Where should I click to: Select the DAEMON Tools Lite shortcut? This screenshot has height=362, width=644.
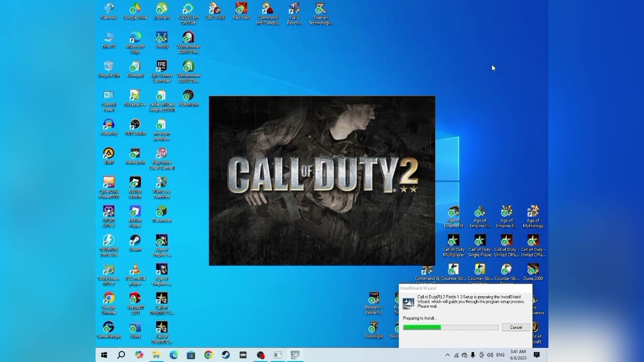click(109, 246)
